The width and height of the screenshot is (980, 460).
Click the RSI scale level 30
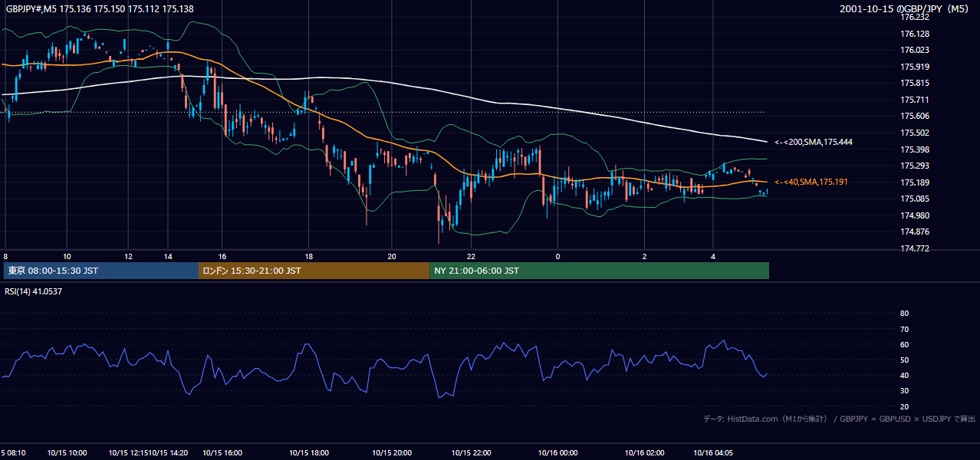904,391
